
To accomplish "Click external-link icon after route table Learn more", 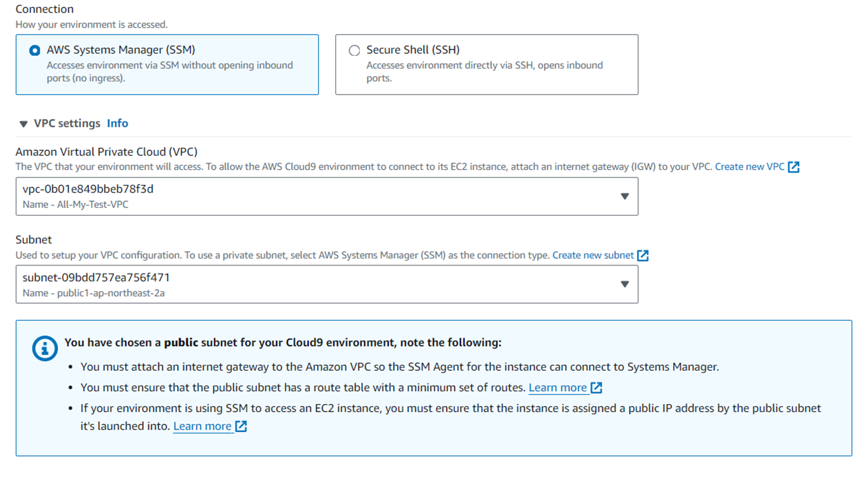I will (596, 388).
